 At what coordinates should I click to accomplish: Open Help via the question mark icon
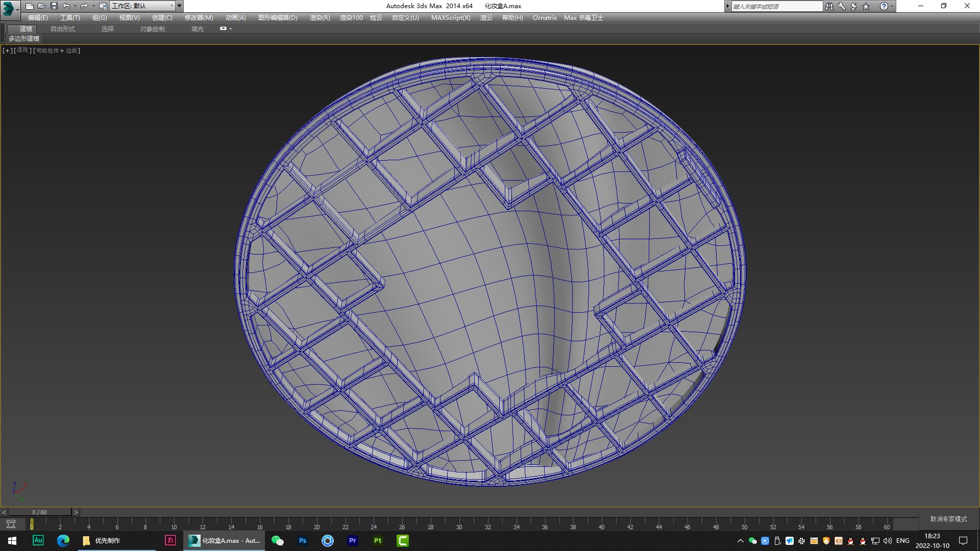885,6
